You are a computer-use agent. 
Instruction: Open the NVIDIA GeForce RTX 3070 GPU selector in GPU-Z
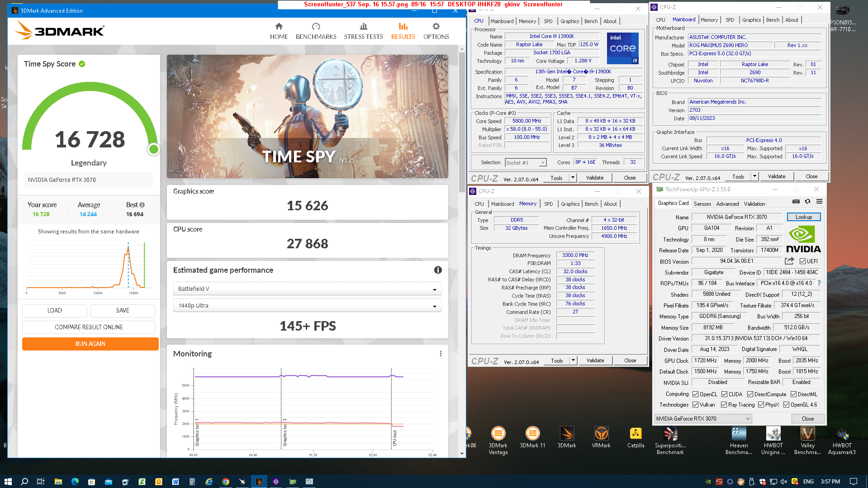point(703,418)
